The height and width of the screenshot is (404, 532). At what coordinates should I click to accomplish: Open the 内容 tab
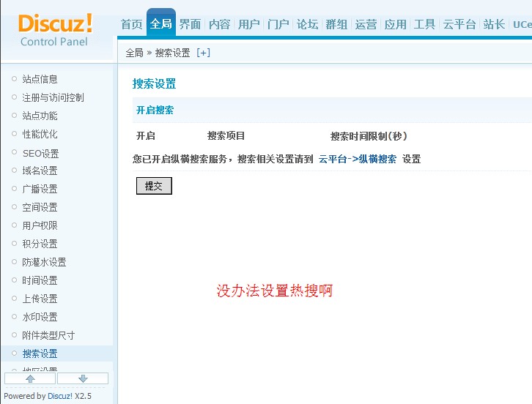[220, 24]
